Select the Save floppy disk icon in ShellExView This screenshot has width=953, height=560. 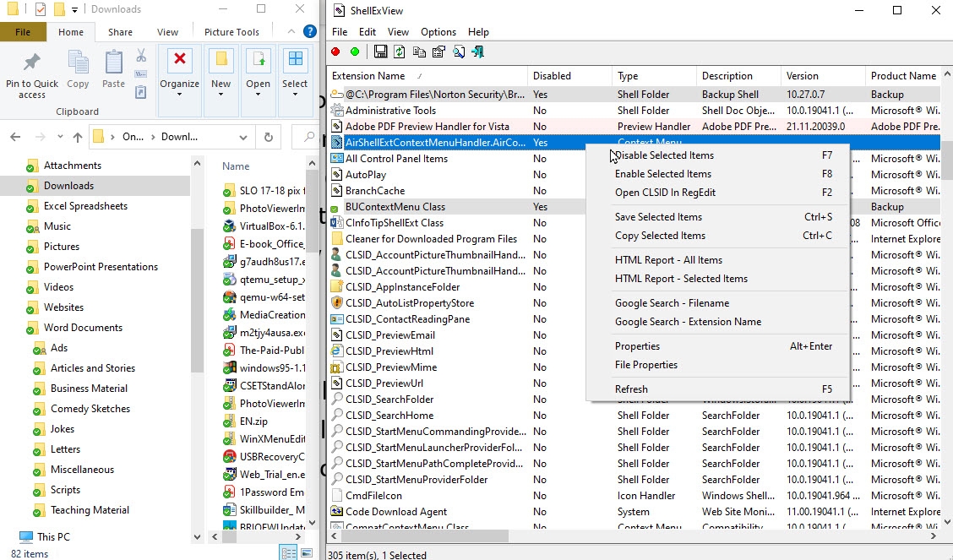(380, 52)
